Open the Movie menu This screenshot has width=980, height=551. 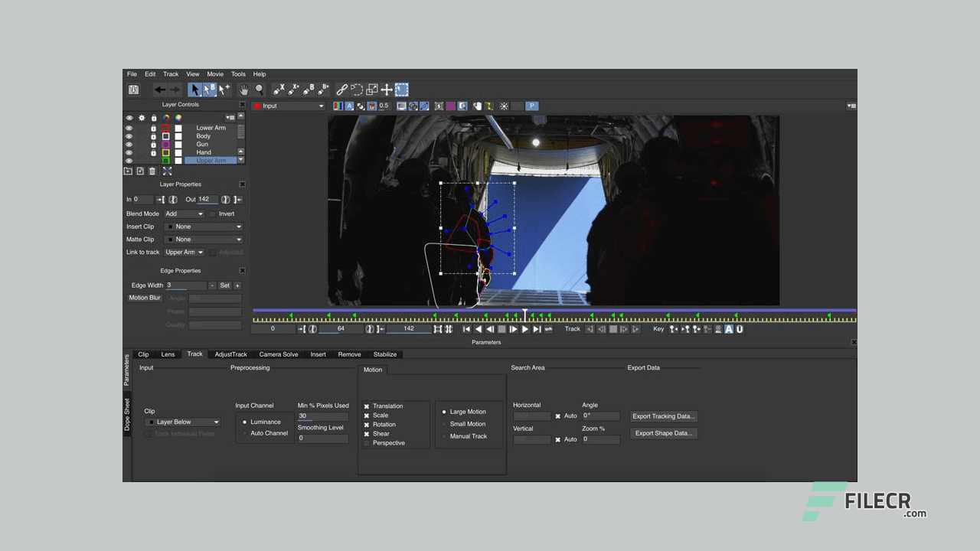(215, 74)
